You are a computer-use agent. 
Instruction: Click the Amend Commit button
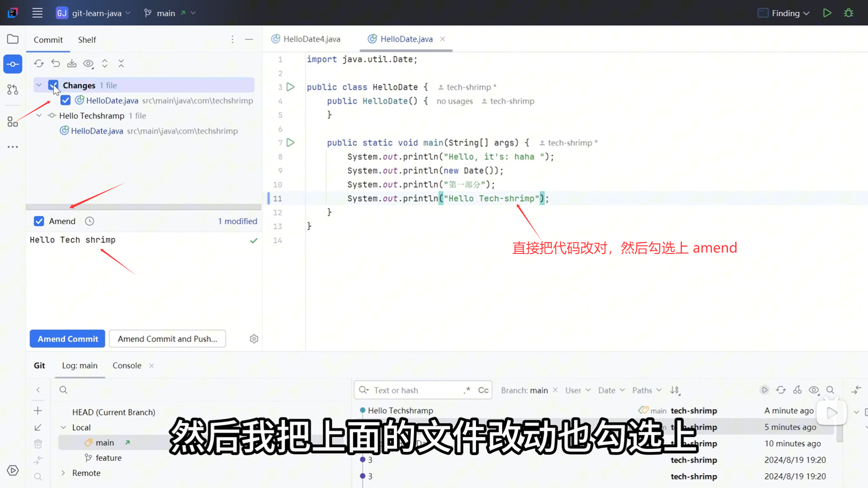[x=67, y=339]
